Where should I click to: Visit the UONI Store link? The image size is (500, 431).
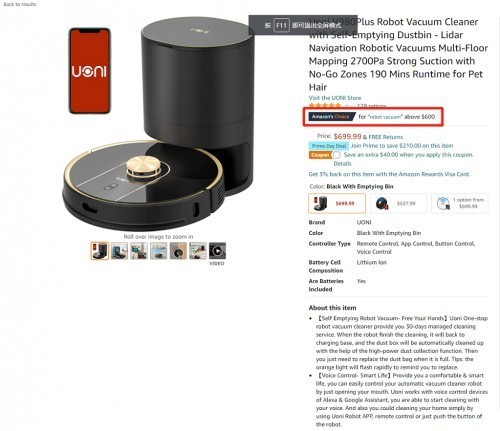pyautogui.click(x=335, y=98)
